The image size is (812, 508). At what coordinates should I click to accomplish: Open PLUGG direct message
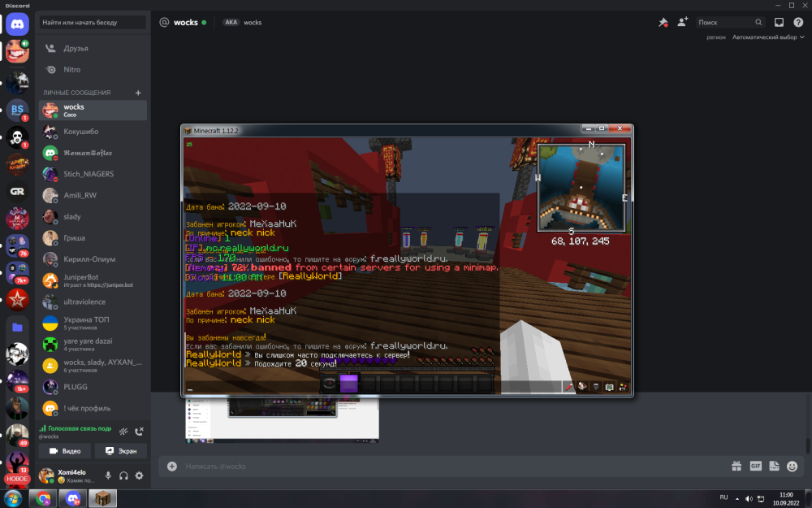pos(93,387)
